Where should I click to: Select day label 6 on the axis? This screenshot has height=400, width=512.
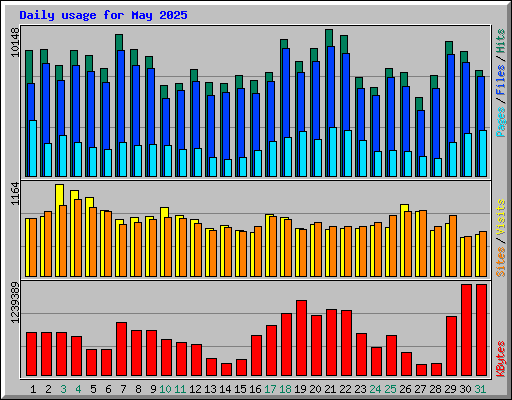(x=108, y=389)
